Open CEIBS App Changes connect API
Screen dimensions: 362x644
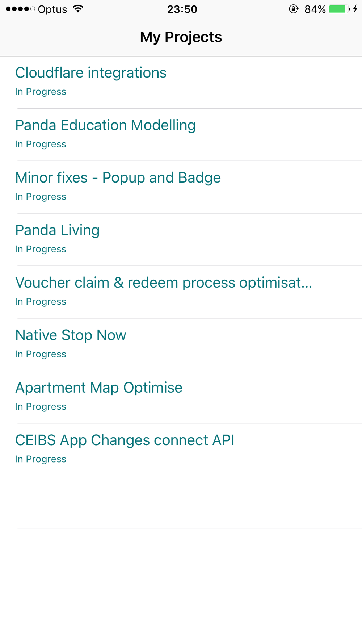[181, 450]
